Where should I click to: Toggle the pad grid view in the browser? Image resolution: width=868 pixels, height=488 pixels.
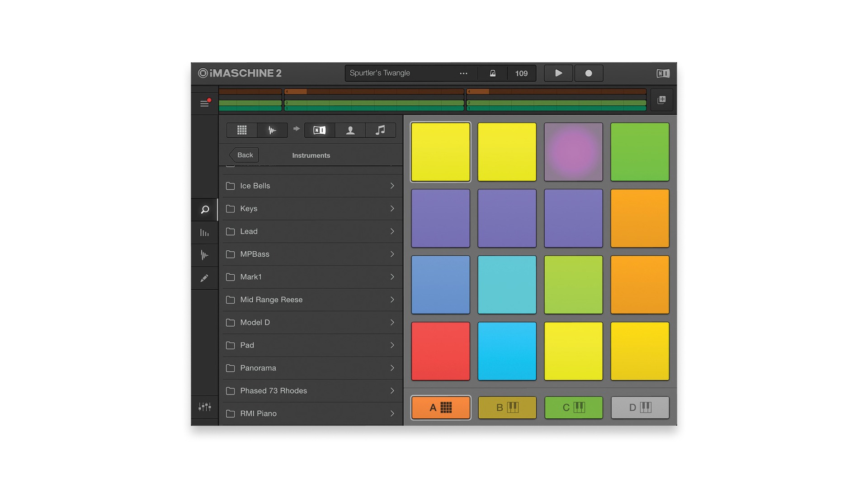[x=241, y=130]
